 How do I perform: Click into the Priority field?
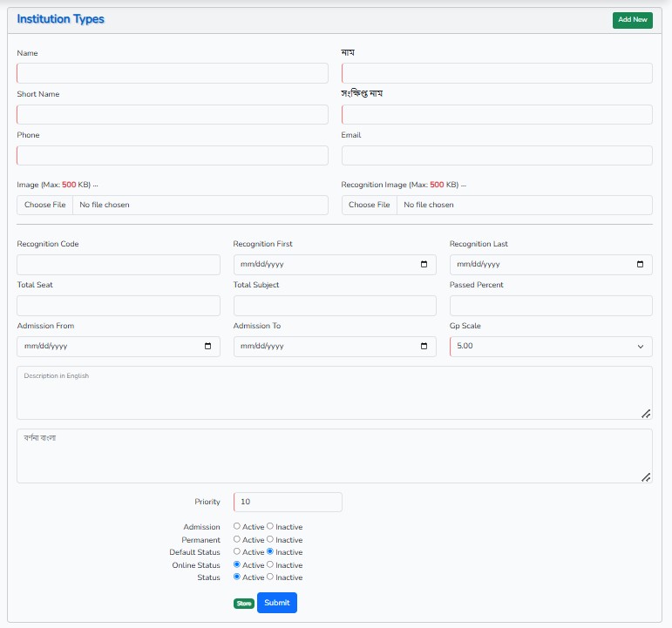click(288, 503)
